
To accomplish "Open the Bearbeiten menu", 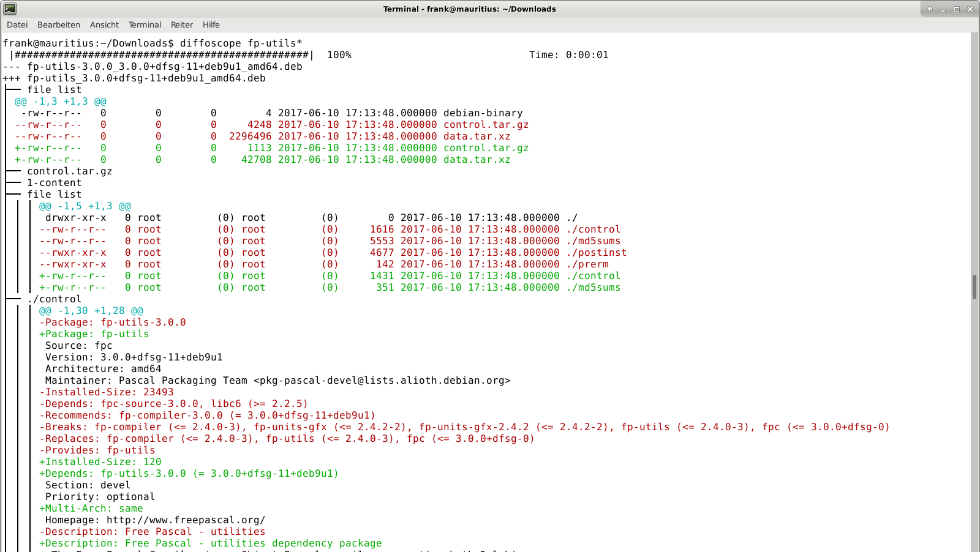I will point(58,24).
